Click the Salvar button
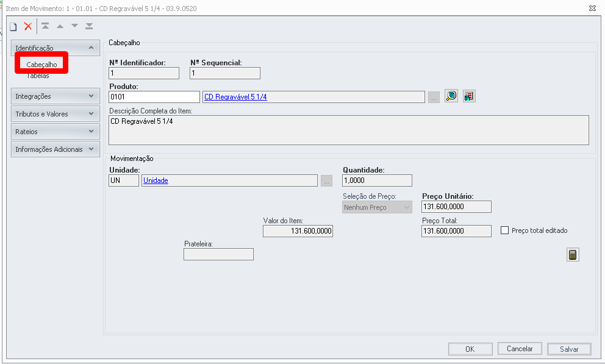The height and width of the screenshot is (364, 605). click(x=569, y=349)
